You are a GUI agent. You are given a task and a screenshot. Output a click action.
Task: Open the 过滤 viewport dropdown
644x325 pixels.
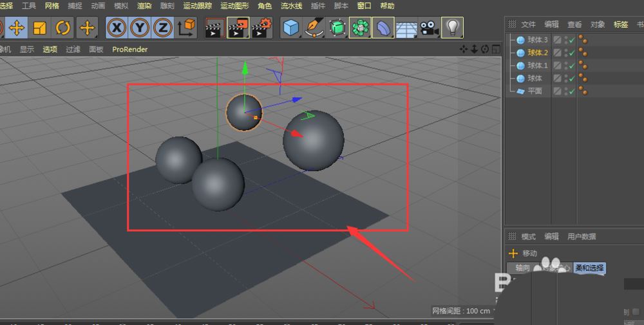(73, 49)
